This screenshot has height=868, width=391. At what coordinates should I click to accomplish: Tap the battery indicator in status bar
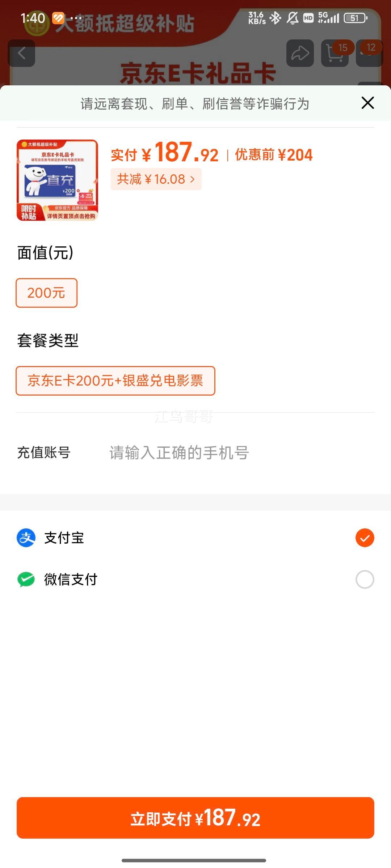point(355,18)
